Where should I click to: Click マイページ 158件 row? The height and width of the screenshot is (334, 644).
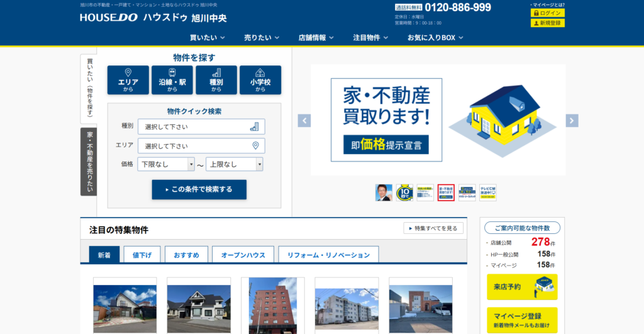(520, 265)
